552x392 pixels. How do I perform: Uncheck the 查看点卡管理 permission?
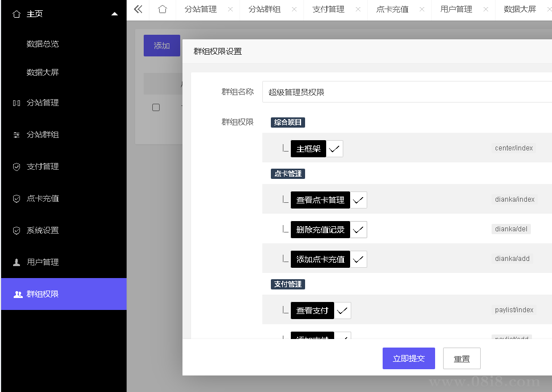[x=358, y=200]
